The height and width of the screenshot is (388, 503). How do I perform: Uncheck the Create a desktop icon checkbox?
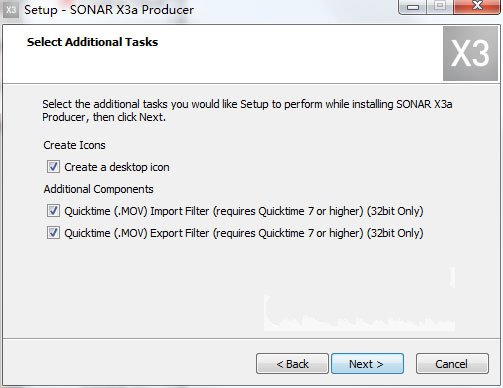53,166
